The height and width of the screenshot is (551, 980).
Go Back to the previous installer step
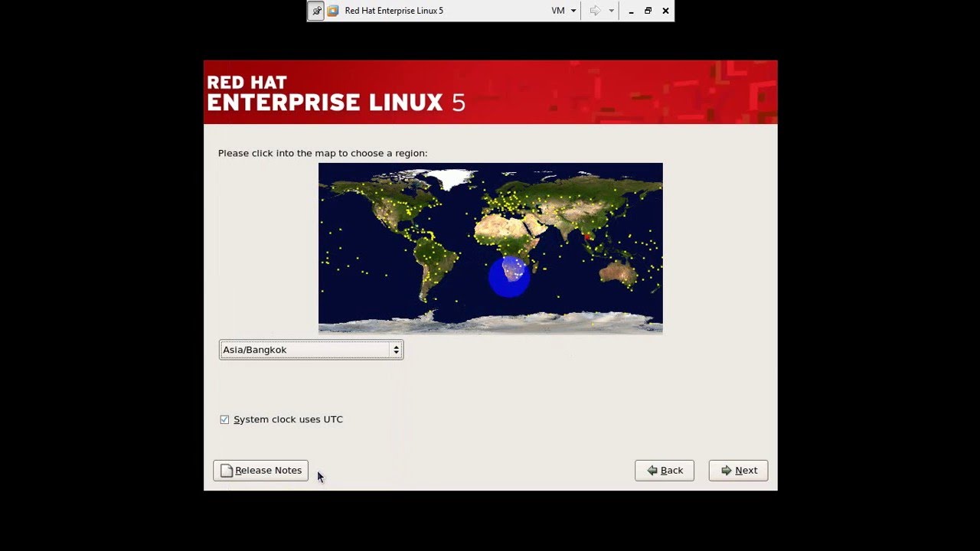[x=665, y=471]
